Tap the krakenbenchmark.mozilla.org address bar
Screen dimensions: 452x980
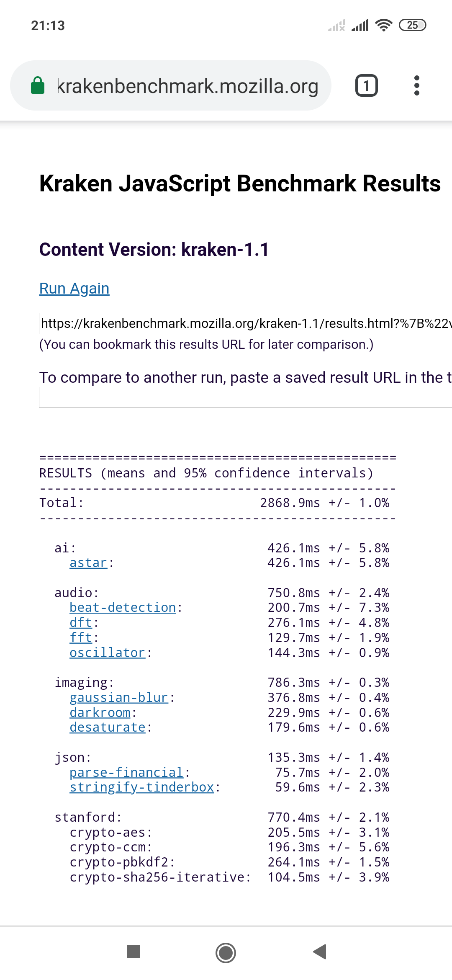pyautogui.click(x=187, y=86)
